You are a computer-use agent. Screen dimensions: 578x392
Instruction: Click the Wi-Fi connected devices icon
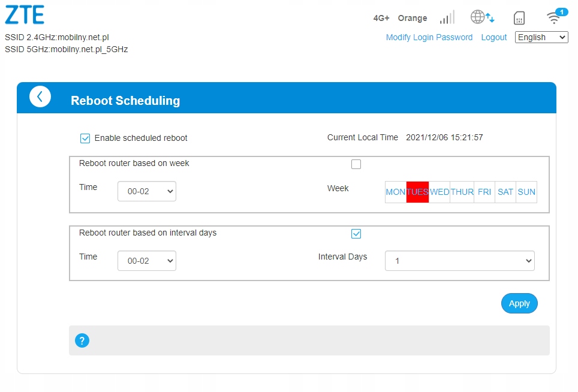point(555,17)
